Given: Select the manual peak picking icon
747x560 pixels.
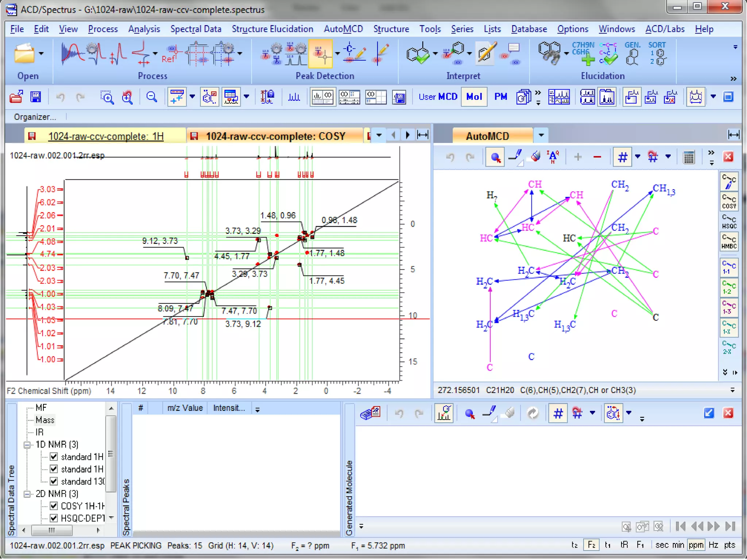Looking at the screenshot, I should coord(320,54).
